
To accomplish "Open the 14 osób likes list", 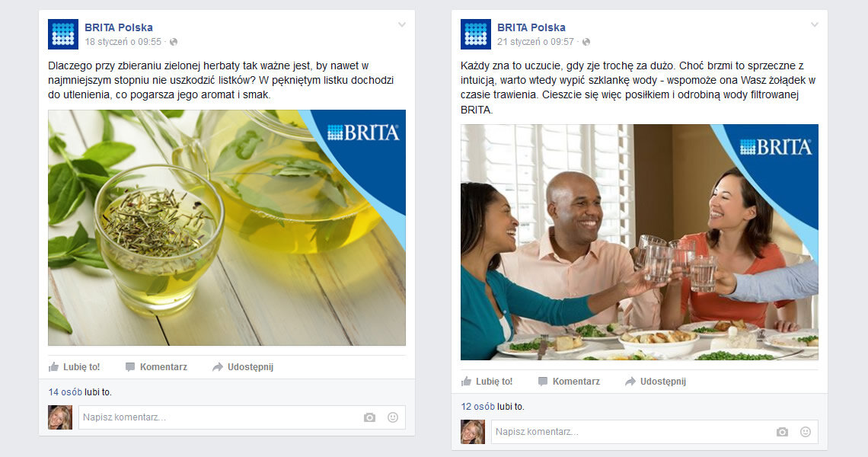I will [65, 392].
